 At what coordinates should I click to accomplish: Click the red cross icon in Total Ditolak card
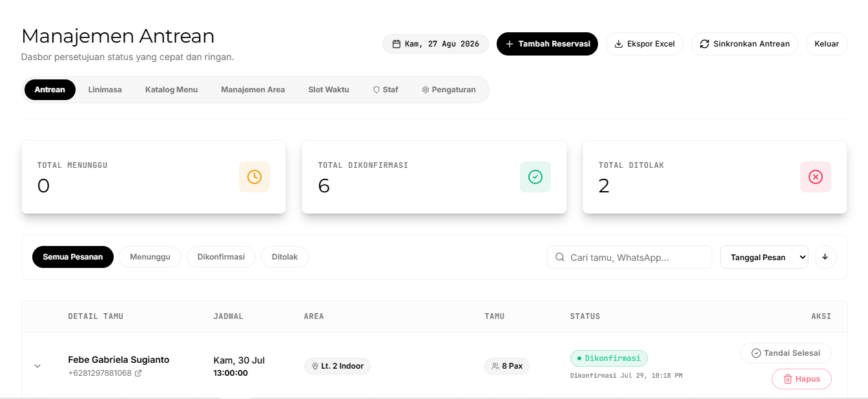816,177
